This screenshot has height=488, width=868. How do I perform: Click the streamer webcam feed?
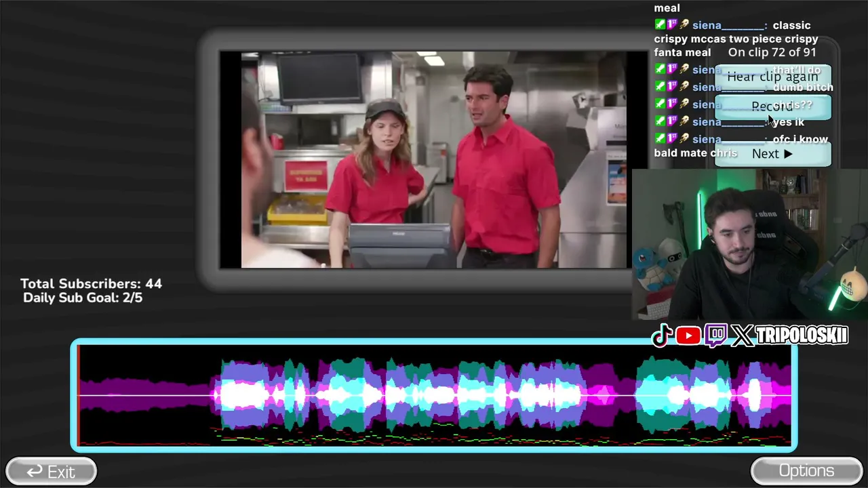coord(750,244)
